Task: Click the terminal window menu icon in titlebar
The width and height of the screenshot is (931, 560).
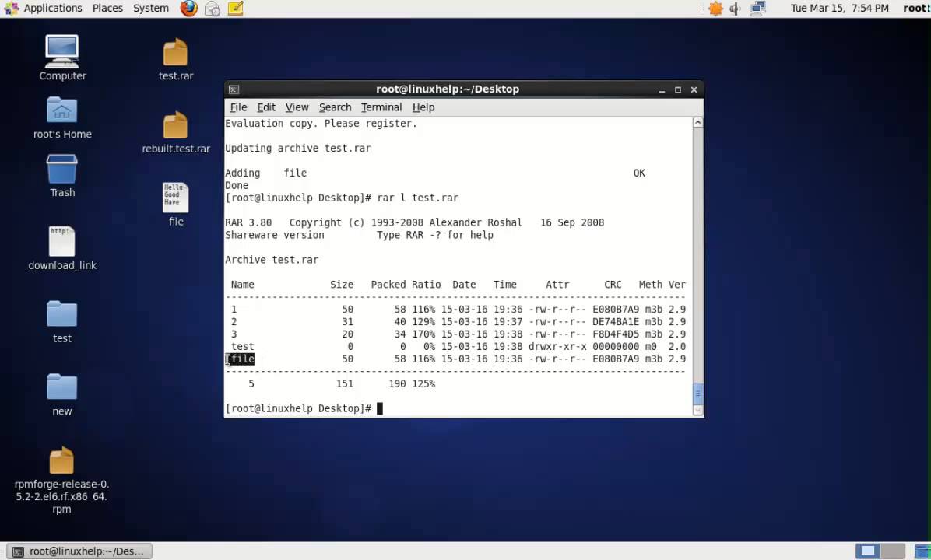Action: click(234, 89)
